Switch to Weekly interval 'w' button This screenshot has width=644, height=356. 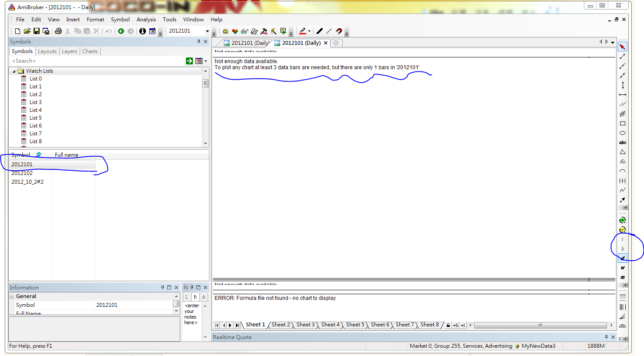coord(623,268)
